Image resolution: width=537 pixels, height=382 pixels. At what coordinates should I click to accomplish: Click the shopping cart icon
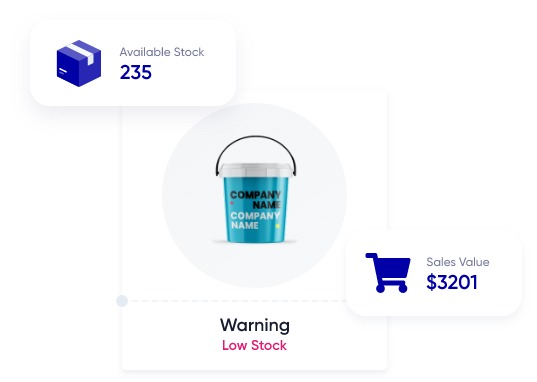[x=388, y=273]
